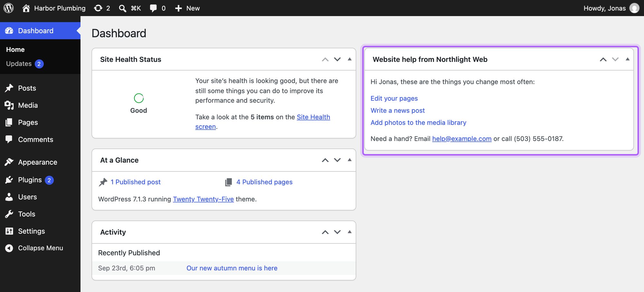Click the Tools wrench icon
This screenshot has height=292, width=644.
point(9,214)
